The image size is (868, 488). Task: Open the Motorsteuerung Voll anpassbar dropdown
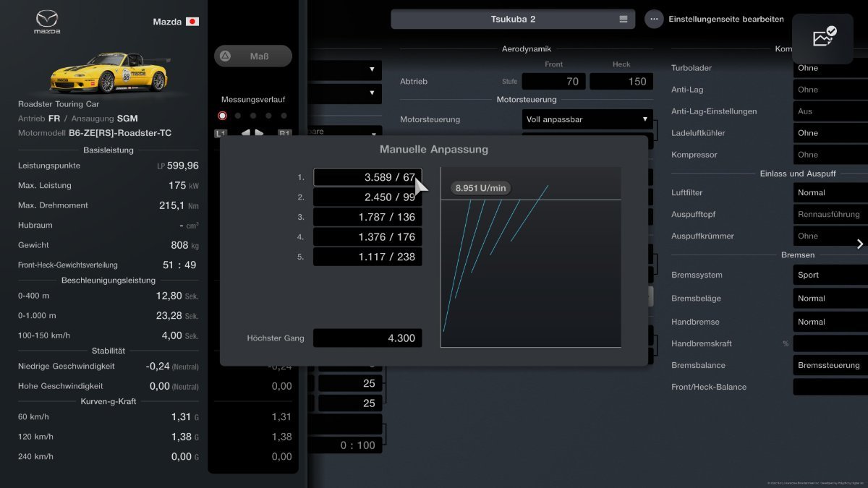click(x=587, y=119)
